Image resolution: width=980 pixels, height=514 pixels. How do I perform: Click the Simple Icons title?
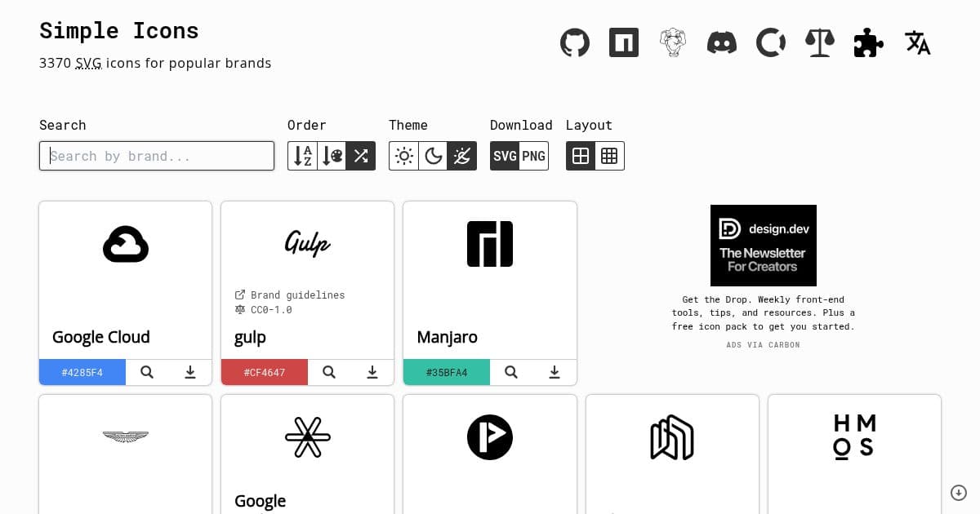click(119, 31)
